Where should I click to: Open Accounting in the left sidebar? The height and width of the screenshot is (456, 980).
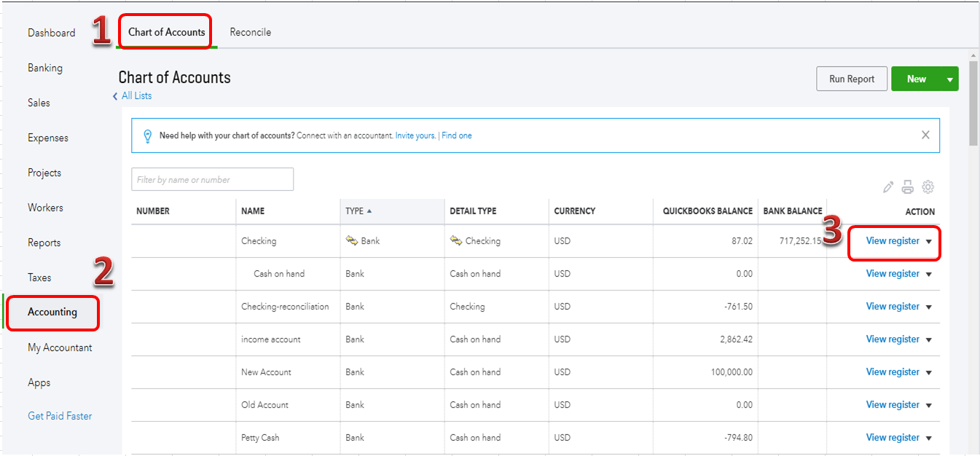tap(52, 312)
